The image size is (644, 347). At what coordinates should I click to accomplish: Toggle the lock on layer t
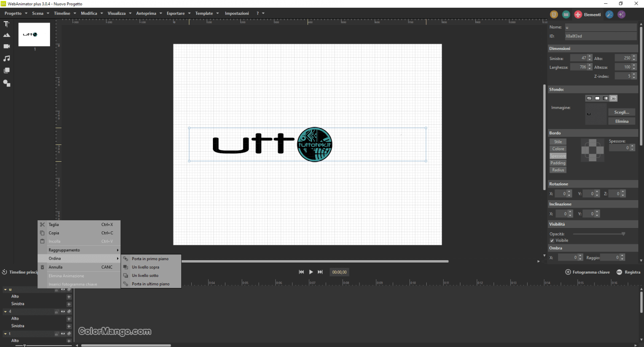tap(57, 334)
